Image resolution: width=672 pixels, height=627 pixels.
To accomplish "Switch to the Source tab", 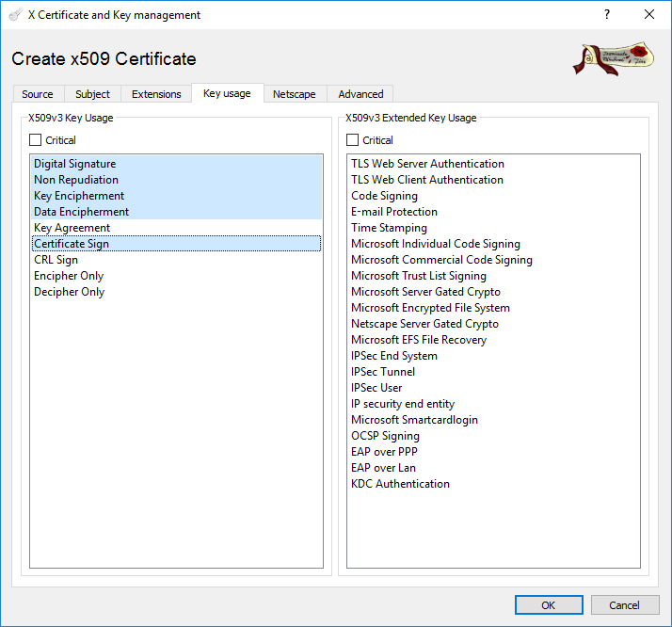I will 38,94.
